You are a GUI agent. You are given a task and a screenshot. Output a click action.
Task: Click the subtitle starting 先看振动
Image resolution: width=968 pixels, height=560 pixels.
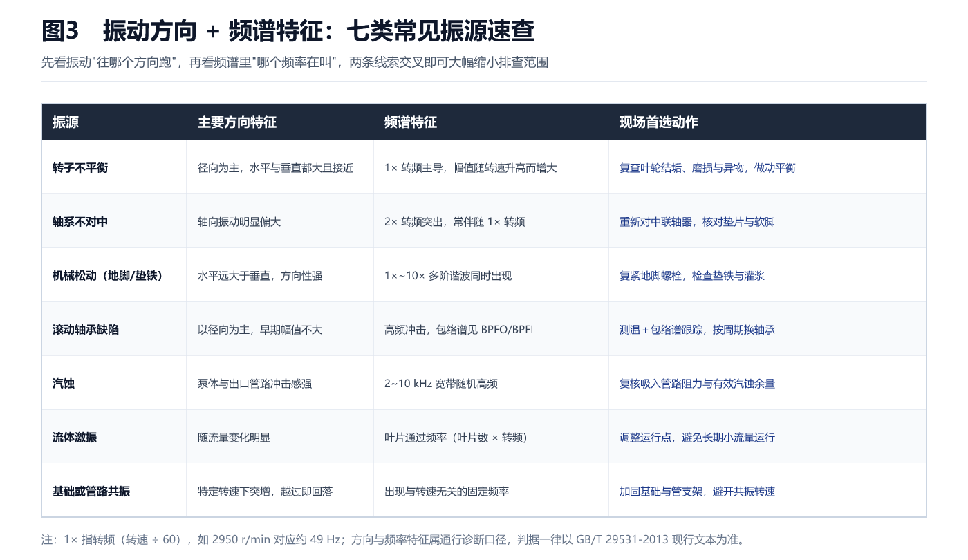pos(295,63)
